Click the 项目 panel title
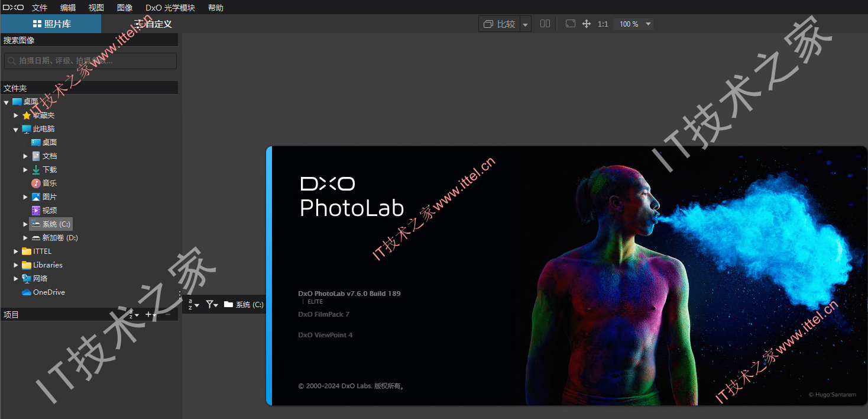This screenshot has height=419, width=868. coord(11,315)
